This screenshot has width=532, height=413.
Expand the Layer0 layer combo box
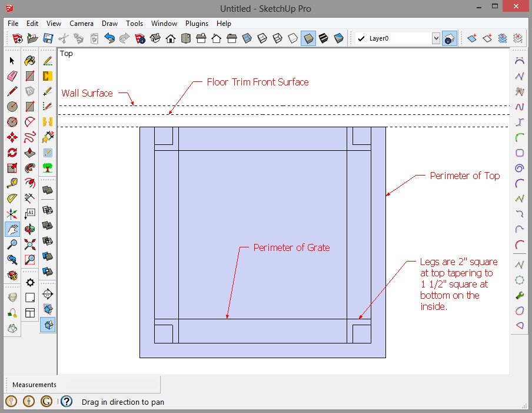click(x=400, y=39)
